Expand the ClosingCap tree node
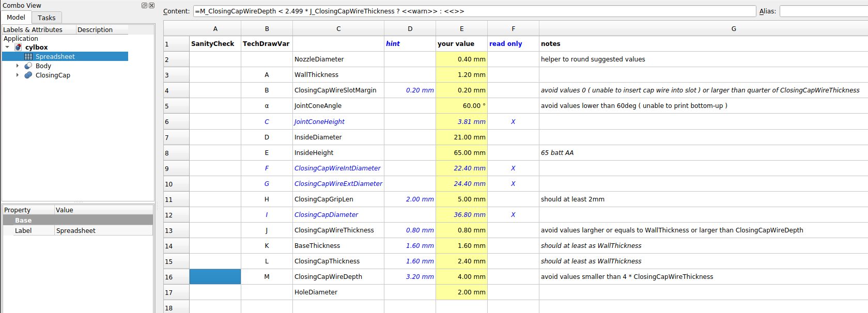Image resolution: width=868 pixels, height=313 pixels. (17, 75)
